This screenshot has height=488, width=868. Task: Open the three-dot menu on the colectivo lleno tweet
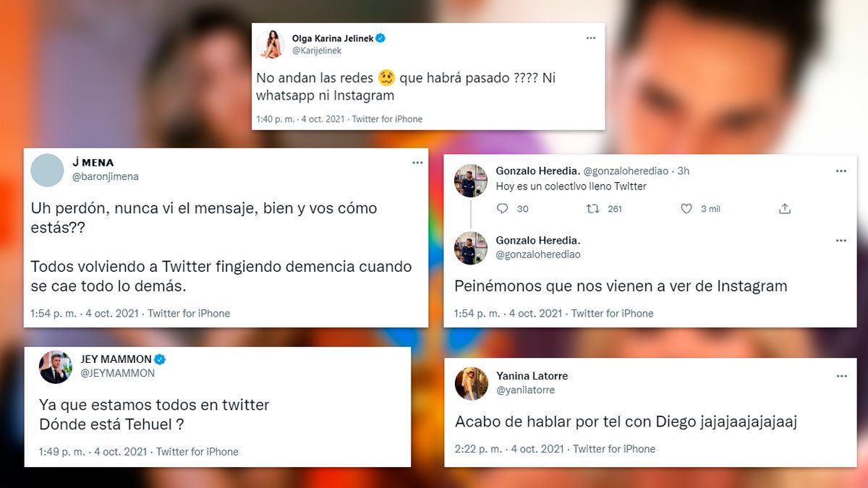pyautogui.click(x=841, y=171)
